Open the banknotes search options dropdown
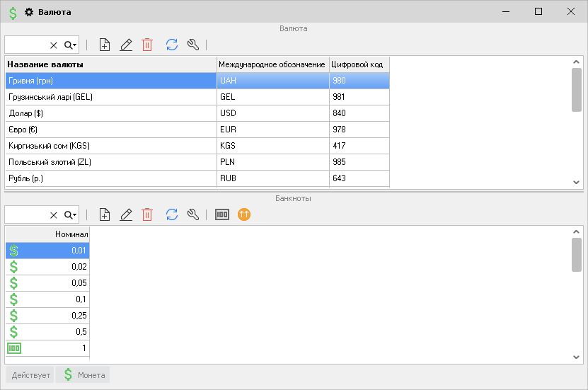This screenshot has width=588, height=390. 71,214
